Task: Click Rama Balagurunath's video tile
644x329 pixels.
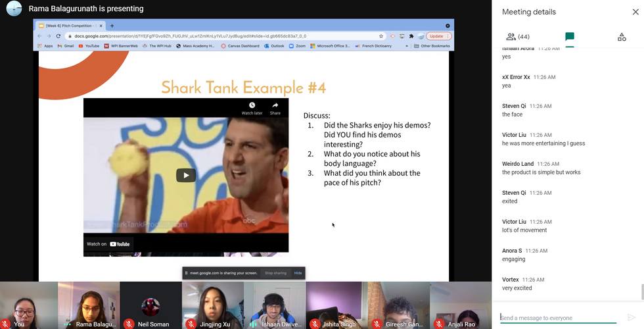Action: (x=89, y=305)
